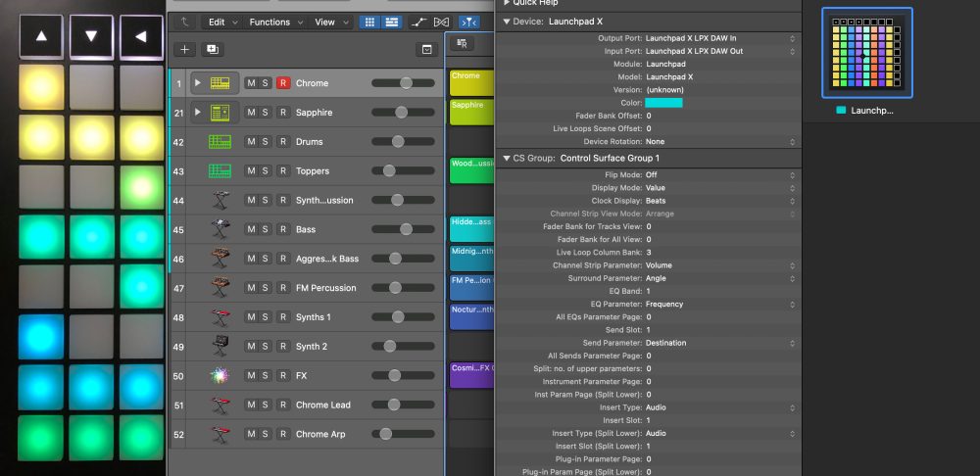Open the Device Rotation dropdown
The image size is (980, 476).
[x=720, y=142]
